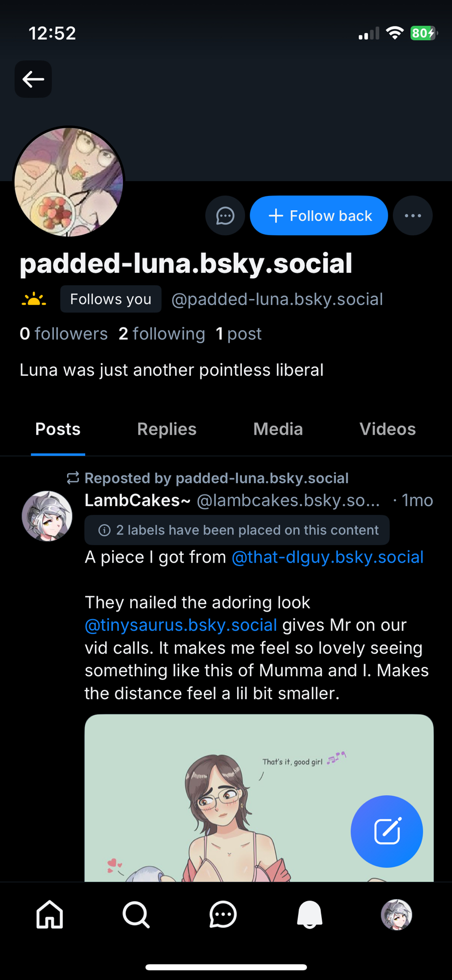Screen dimensions: 452x980
Task: Open the @tinysaurus.bsky.social mention link
Action: 181,625
